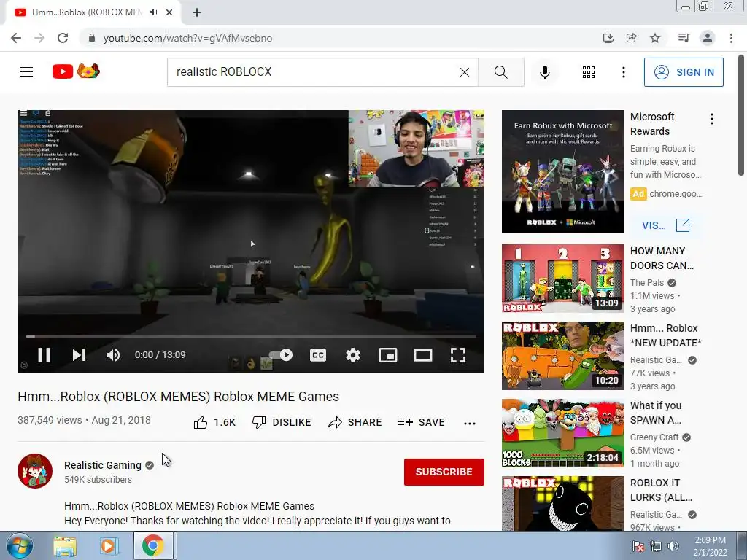Bookmark this page with the star
The width and height of the screenshot is (747, 560).
(x=655, y=38)
